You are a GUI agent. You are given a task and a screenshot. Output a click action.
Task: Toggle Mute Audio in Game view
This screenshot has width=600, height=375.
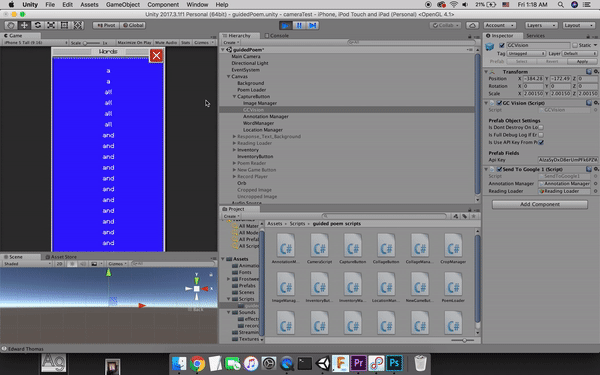pyautogui.click(x=166, y=42)
